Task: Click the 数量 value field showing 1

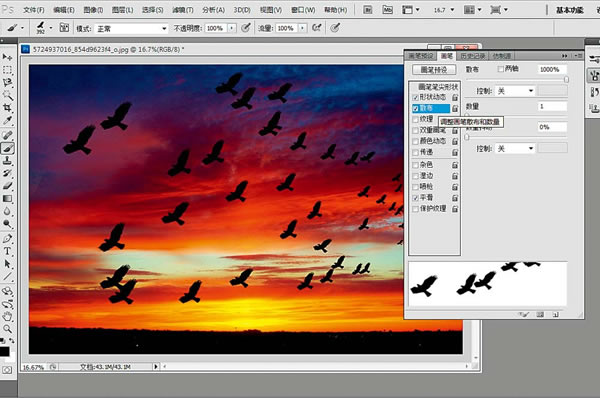Action: tap(552, 106)
